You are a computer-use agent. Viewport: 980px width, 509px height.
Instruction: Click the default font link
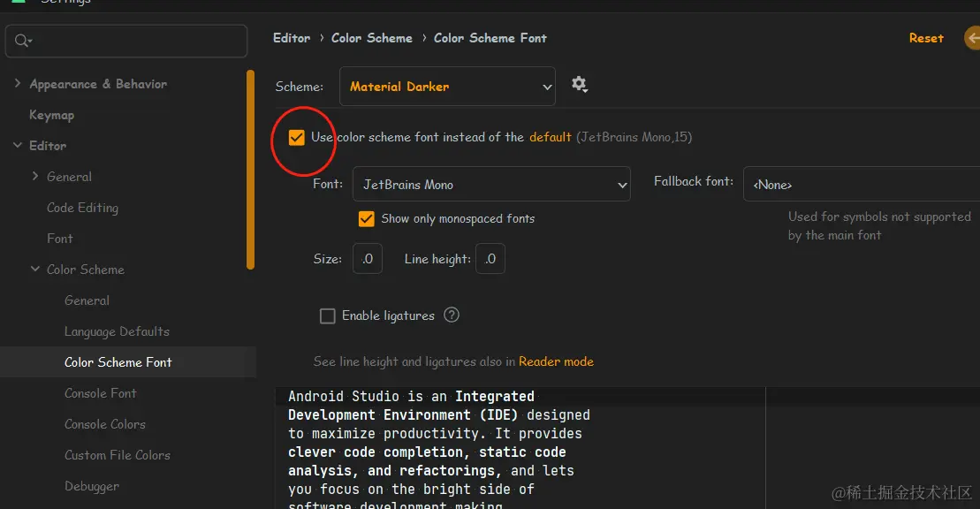point(550,137)
